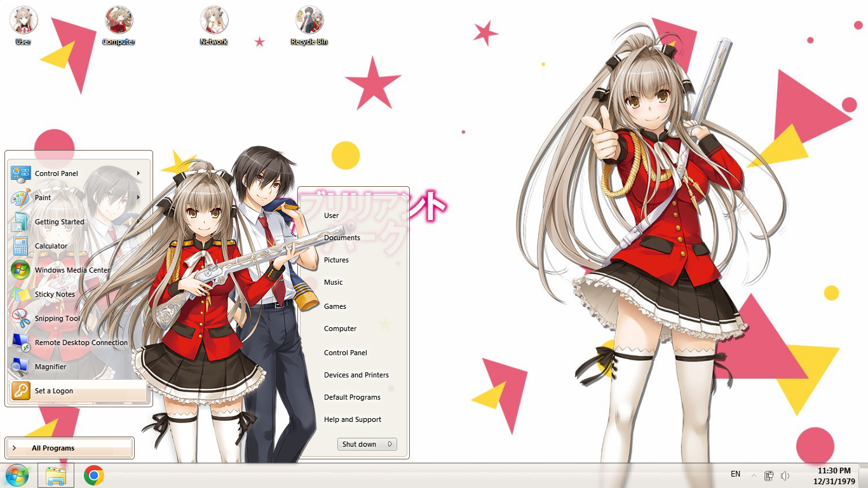The width and height of the screenshot is (868, 488).
Task: Click the 12/31/1979 date in taskbar
Action: tap(834, 481)
